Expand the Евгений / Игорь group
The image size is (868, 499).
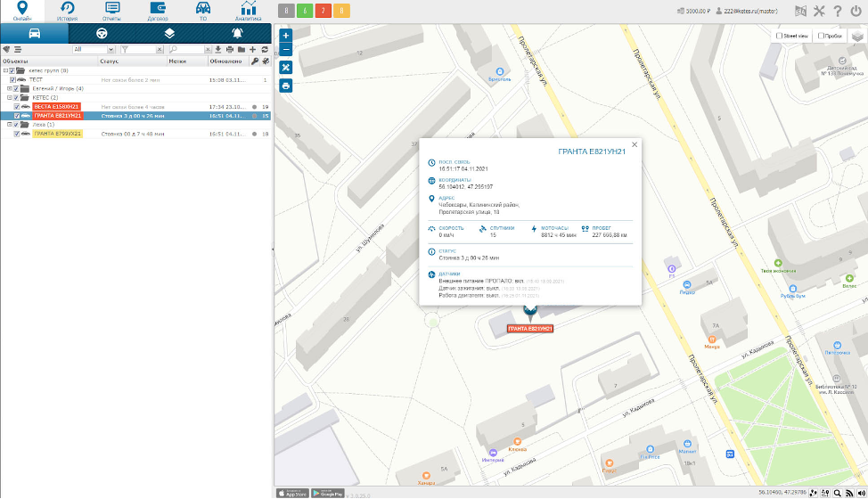click(x=10, y=89)
